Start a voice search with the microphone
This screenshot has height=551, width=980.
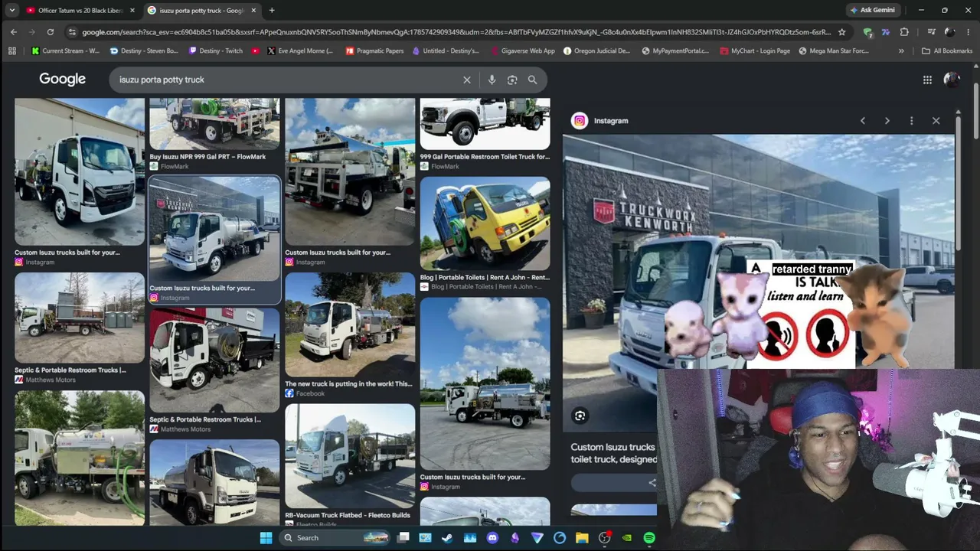coord(492,80)
